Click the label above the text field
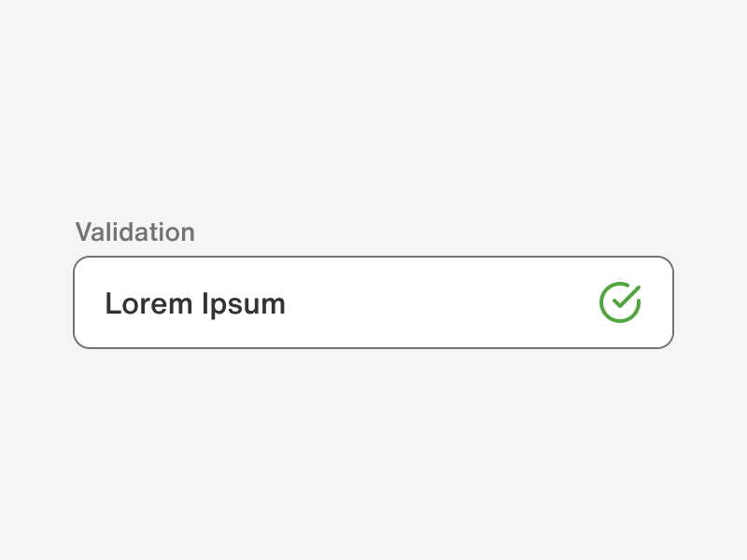Viewport: 747px width, 560px height. (135, 232)
